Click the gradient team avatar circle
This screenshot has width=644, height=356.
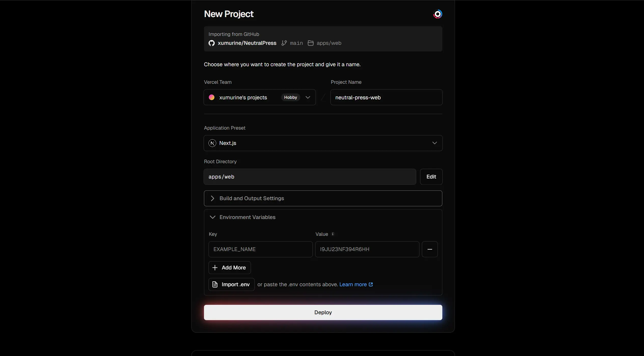tap(211, 97)
